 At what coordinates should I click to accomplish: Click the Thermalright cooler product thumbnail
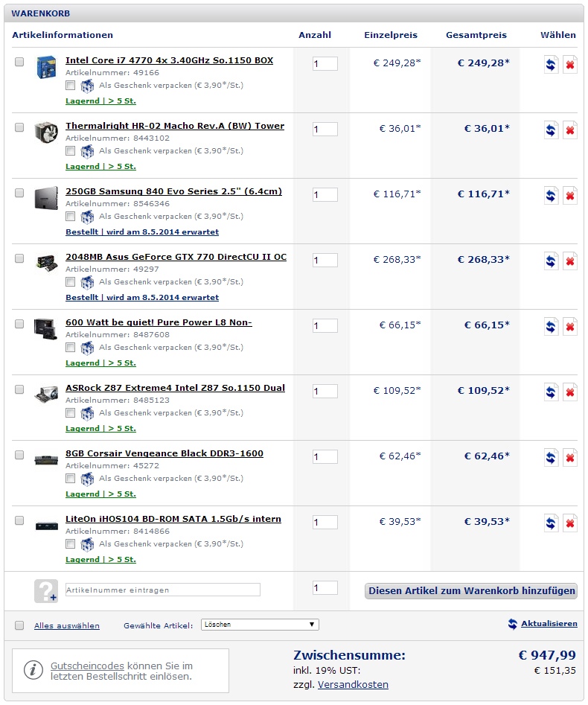pos(46,133)
